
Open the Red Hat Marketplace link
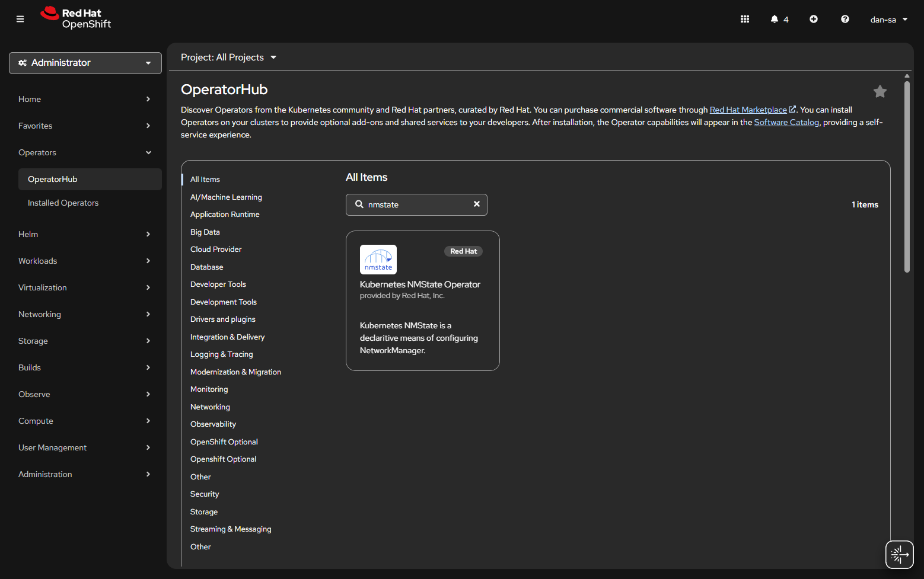point(748,110)
